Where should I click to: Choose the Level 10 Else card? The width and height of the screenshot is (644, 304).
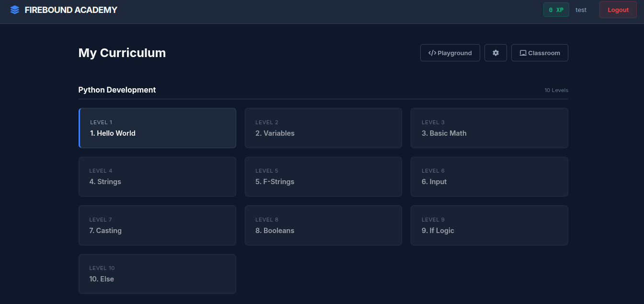click(157, 274)
